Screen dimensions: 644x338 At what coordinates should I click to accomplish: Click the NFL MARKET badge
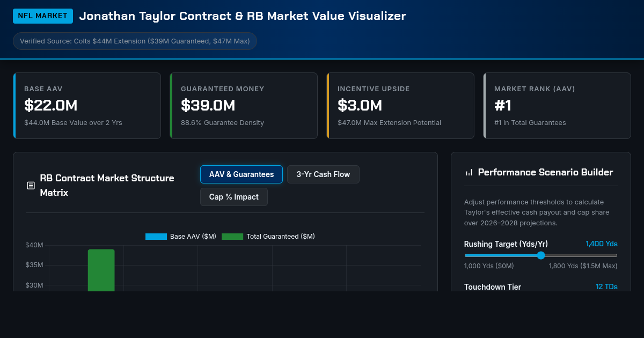43,16
